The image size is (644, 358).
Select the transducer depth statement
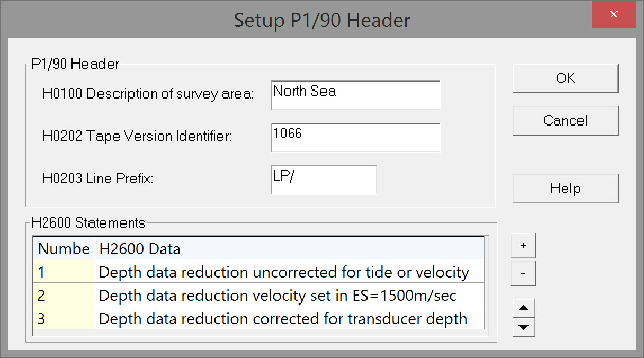pyautogui.click(x=283, y=318)
